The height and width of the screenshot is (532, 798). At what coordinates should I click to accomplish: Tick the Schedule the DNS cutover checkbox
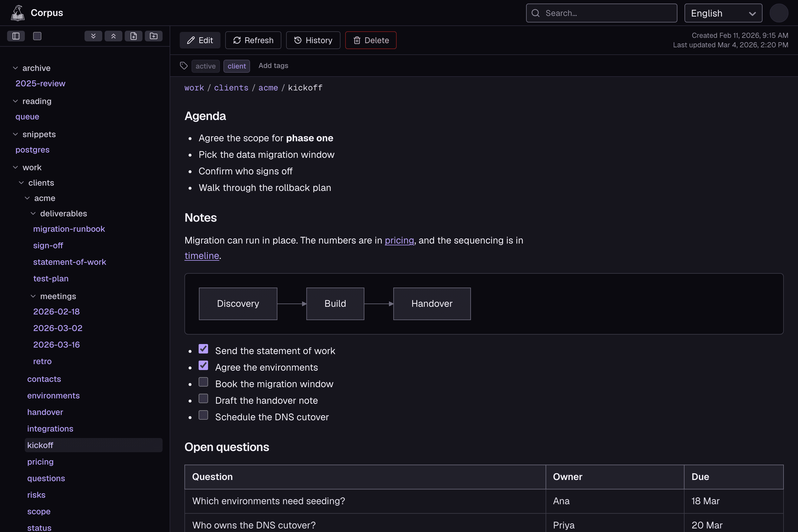coord(203,415)
